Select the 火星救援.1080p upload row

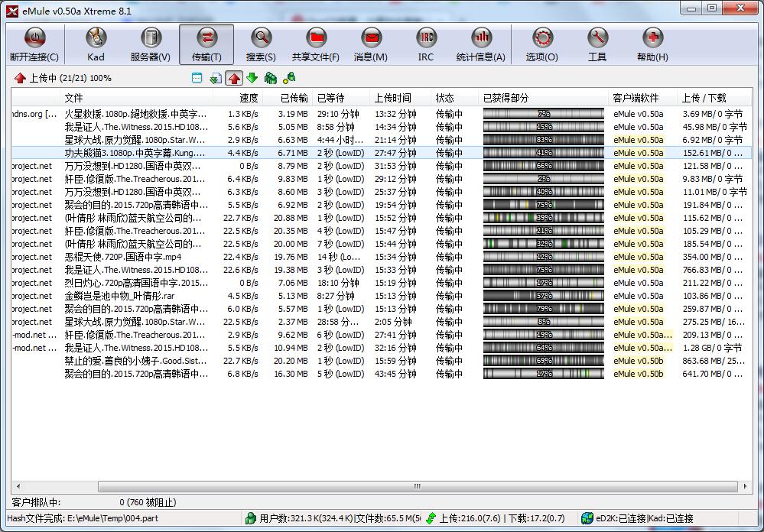[382, 114]
